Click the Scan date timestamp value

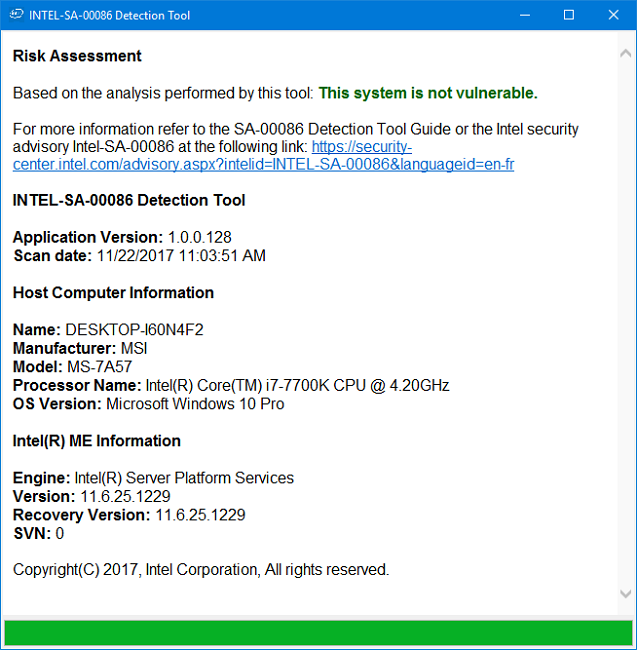point(181,255)
